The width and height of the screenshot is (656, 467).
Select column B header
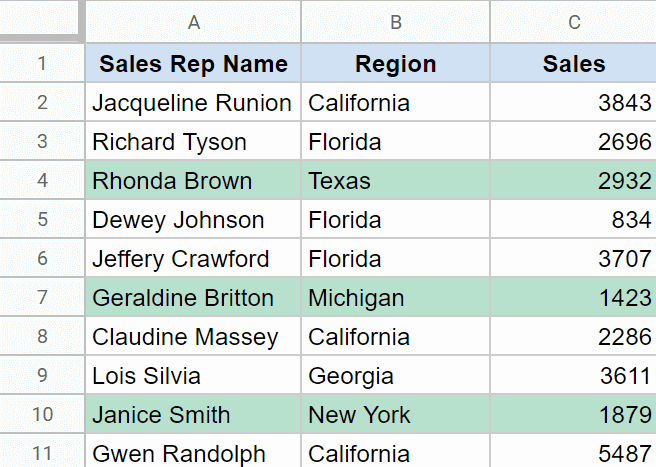[395, 22]
